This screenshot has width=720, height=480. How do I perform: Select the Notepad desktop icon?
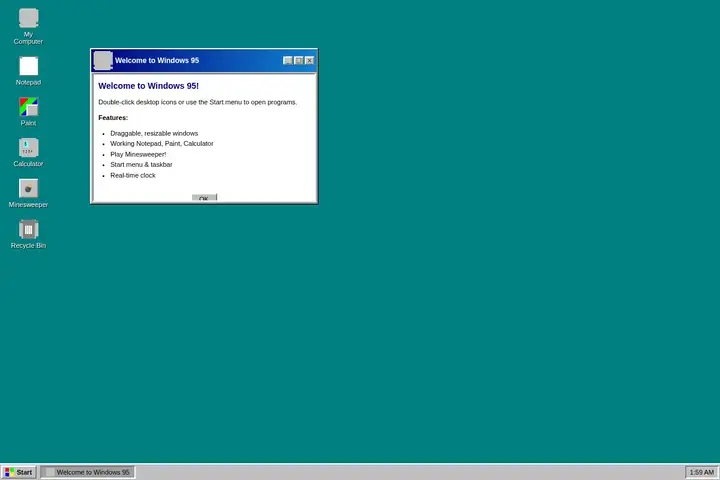pos(28,71)
